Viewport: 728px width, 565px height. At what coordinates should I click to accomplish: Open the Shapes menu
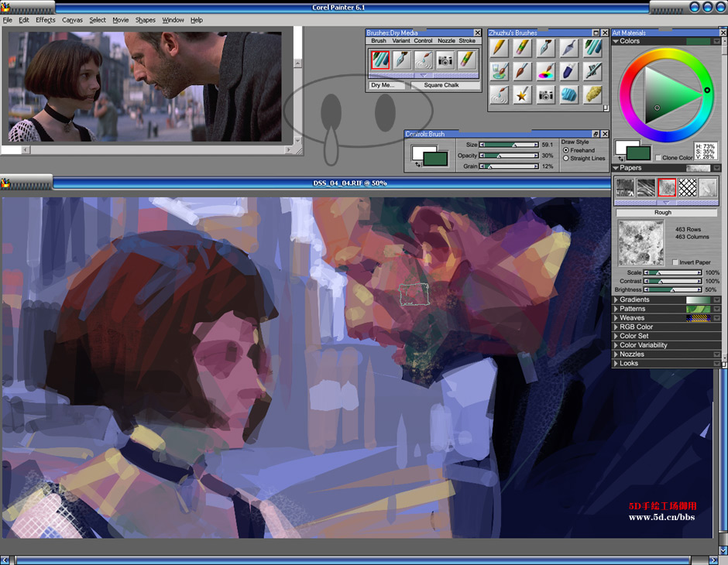pos(146,20)
